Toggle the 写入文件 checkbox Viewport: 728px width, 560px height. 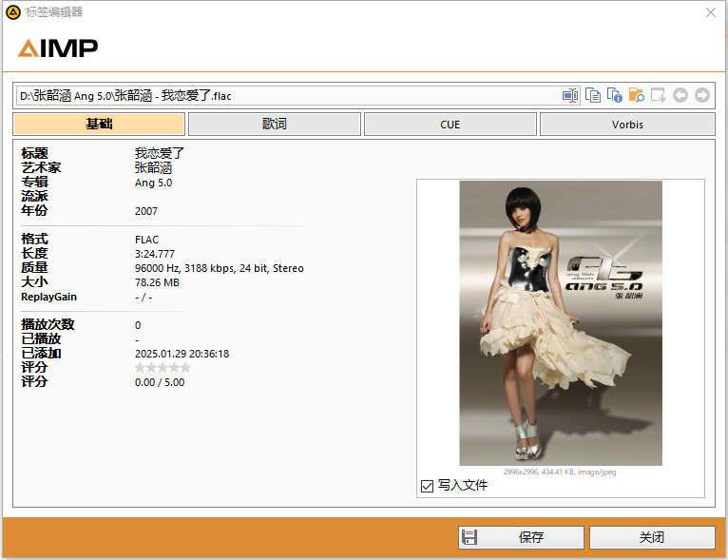point(427,486)
